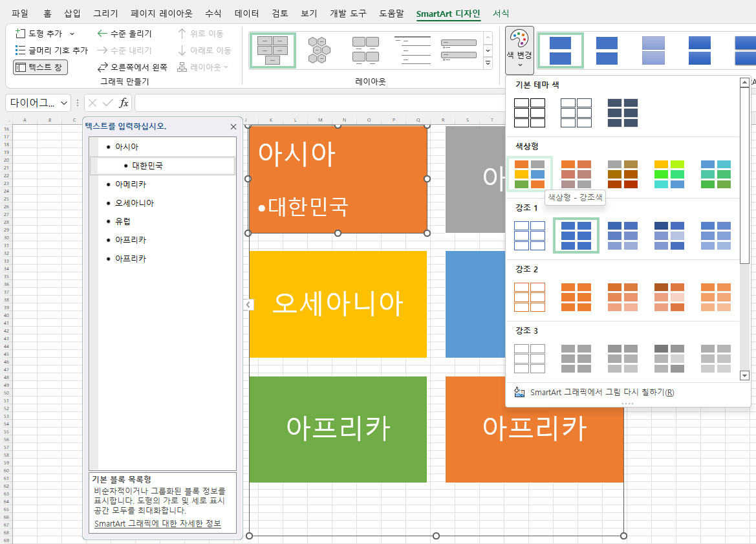Image resolution: width=756 pixels, height=544 pixels.
Task: Select the hexagon cluster layout thumbnail
Action: tap(319, 50)
